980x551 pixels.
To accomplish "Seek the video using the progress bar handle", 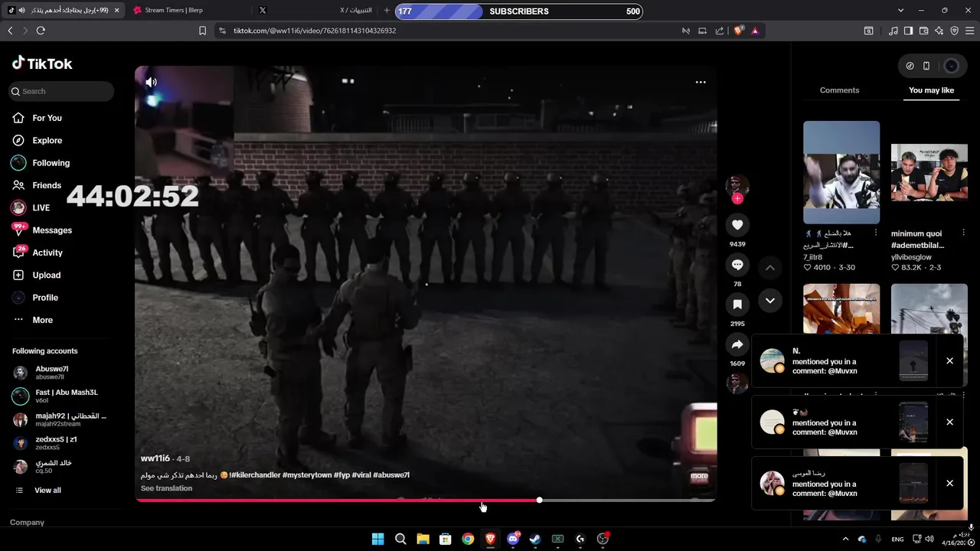I will pos(539,500).
